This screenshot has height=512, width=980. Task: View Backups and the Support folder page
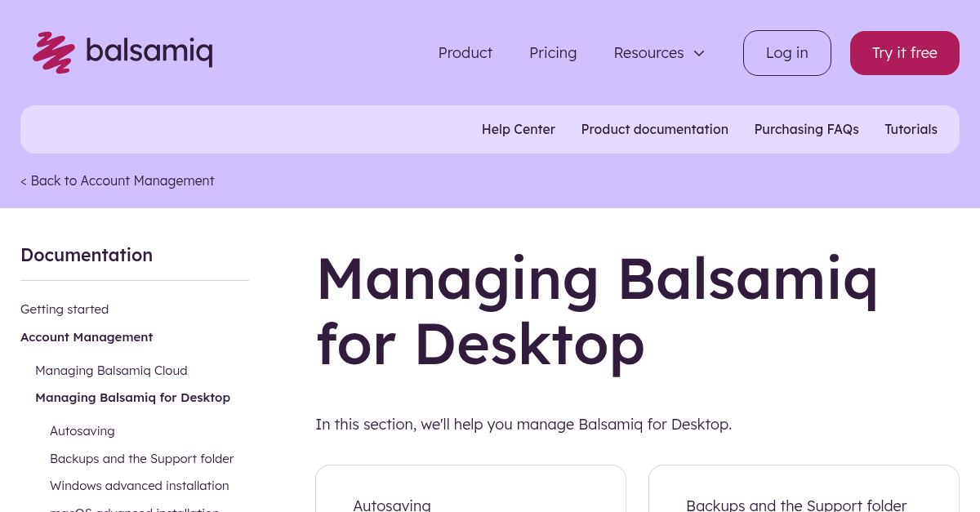[x=141, y=458]
